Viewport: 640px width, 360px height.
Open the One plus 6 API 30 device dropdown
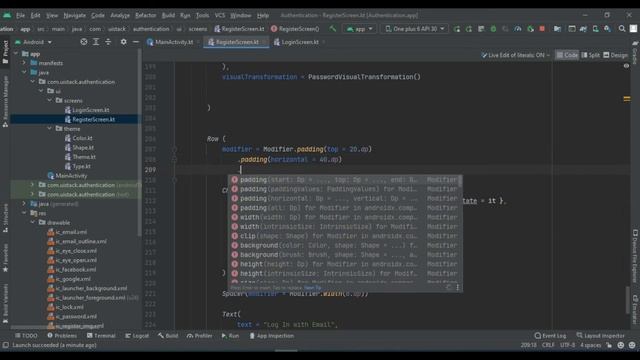415,29
